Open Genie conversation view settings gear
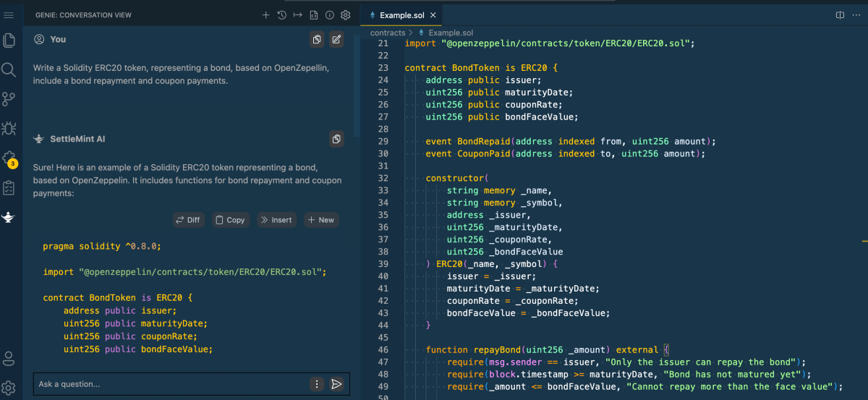The width and height of the screenshot is (868, 400). pos(346,15)
